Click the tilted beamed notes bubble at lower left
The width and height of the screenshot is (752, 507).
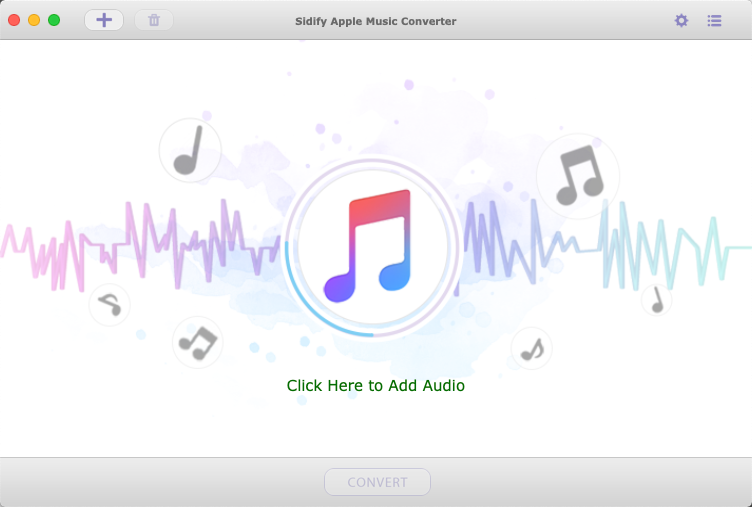pos(198,342)
